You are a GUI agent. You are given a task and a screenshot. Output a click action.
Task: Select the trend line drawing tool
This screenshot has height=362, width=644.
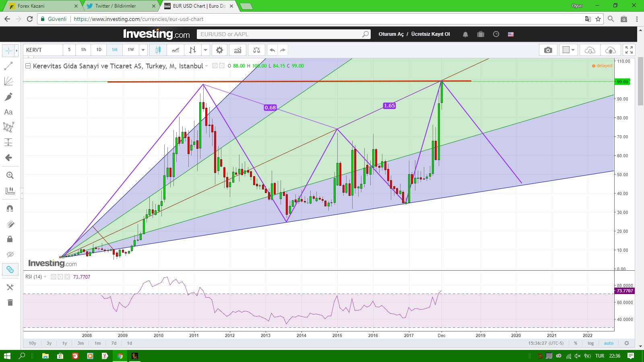(x=8, y=66)
